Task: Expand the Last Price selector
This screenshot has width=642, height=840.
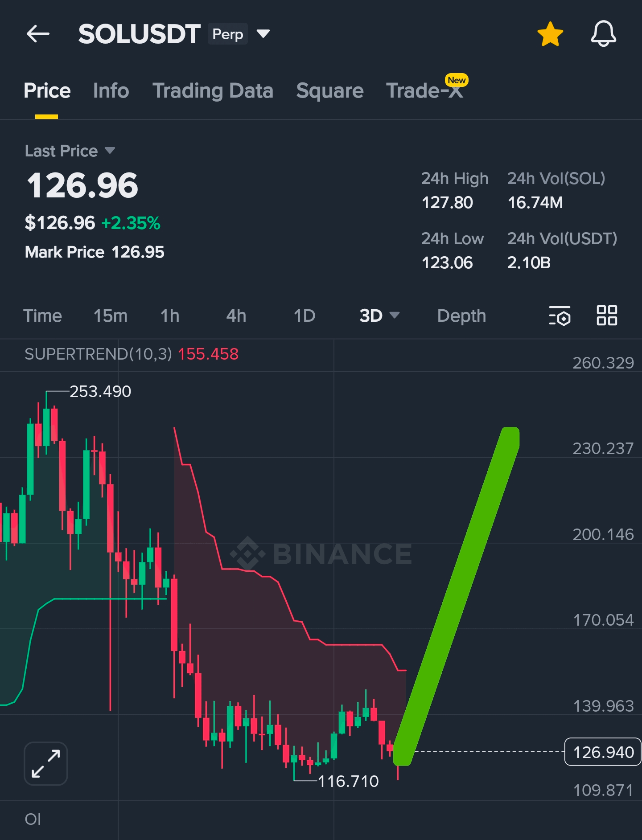Action: [x=70, y=151]
